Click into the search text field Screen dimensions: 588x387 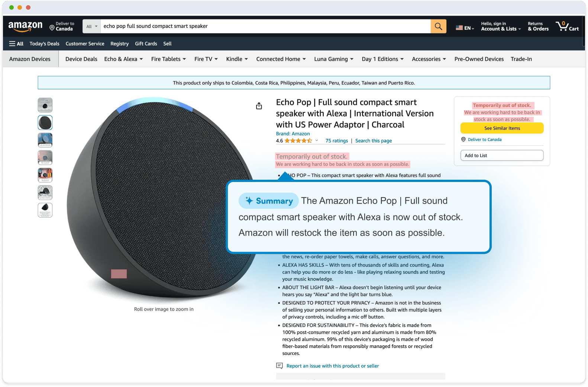click(x=265, y=26)
